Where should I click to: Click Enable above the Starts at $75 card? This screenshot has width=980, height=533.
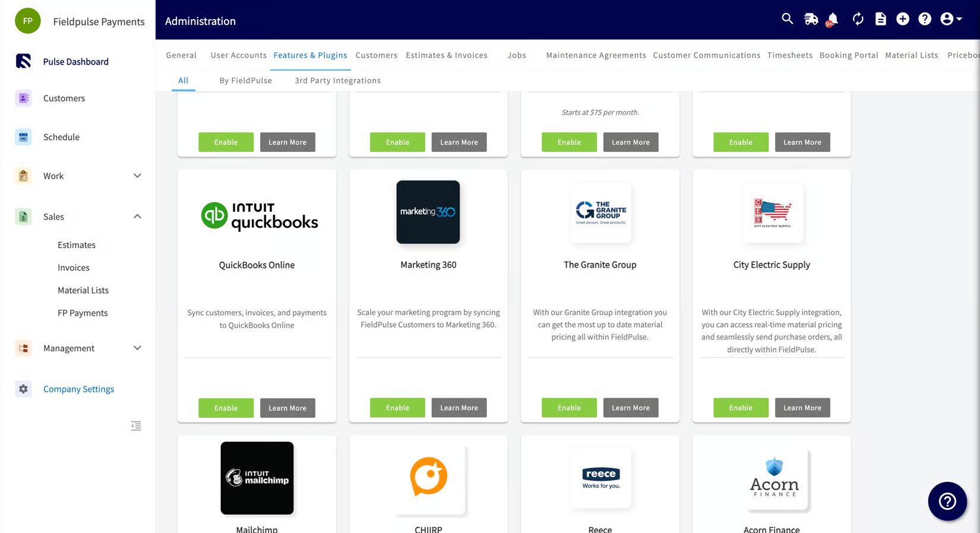pyautogui.click(x=569, y=142)
